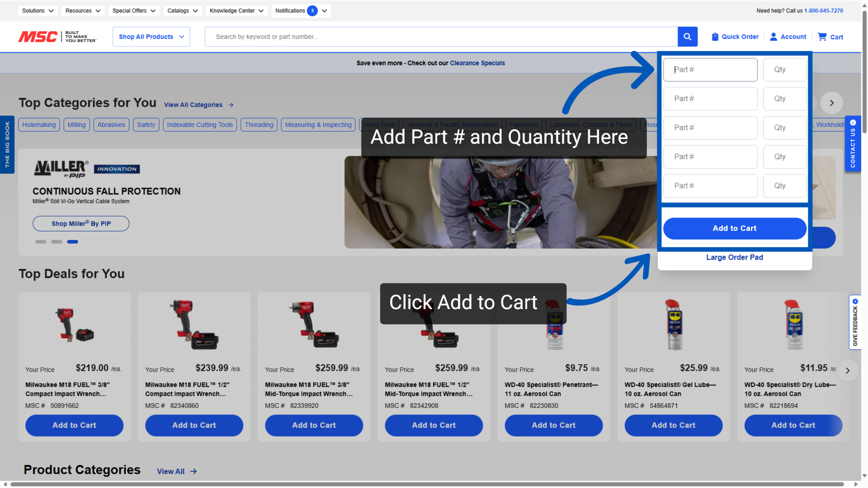Add WD-40 Specialist Gel Lube to cart
Viewport: 868px width, 488px height.
click(x=673, y=425)
